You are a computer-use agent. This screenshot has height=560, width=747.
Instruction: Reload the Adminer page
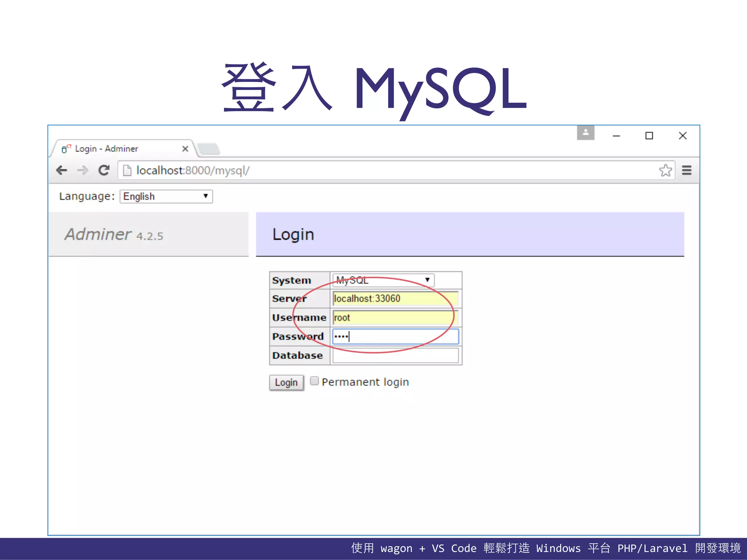(104, 170)
